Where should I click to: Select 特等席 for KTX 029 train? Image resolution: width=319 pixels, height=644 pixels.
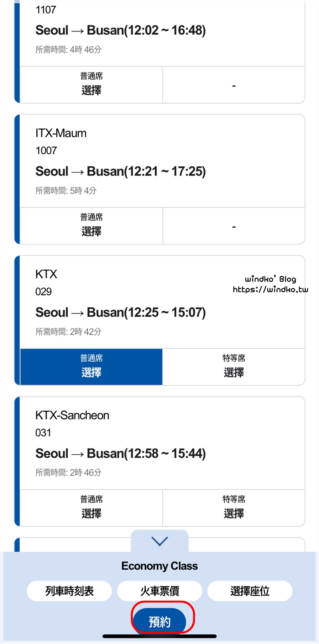click(x=234, y=367)
